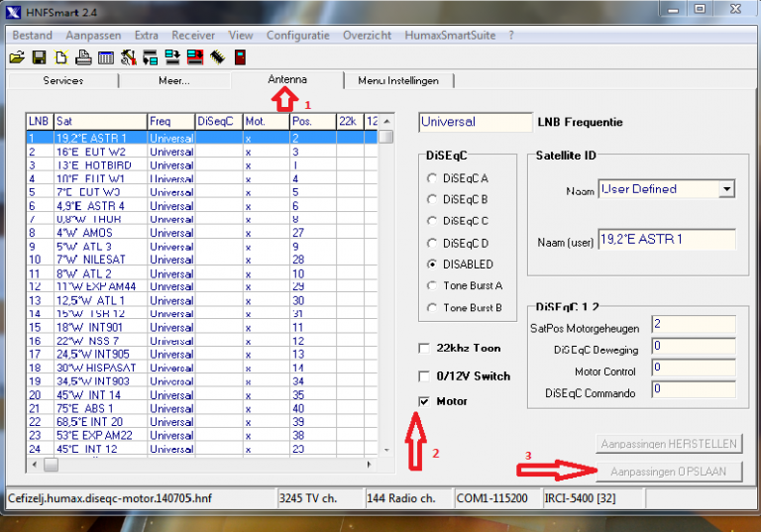This screenshot has height=532, width=761.
Task: Click the red-framed transfer toolbar icon
Action: click(194, 57)
